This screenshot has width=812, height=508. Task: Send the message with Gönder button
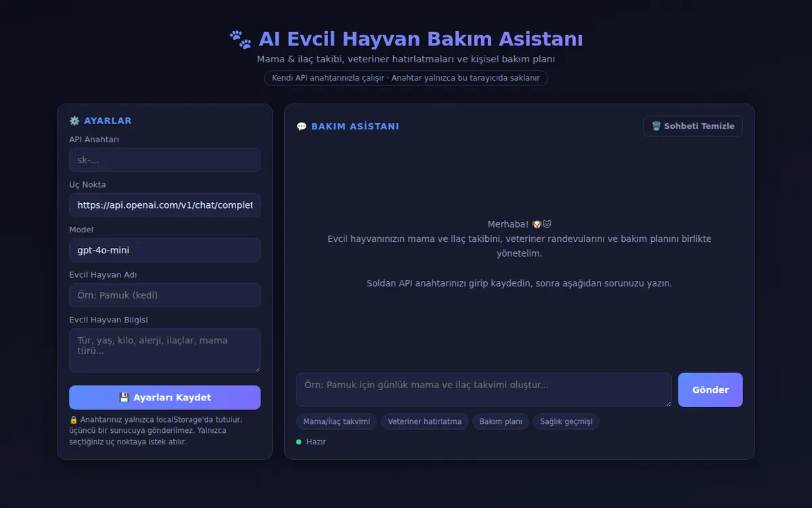pyautogui.click(x=710, y=389)
